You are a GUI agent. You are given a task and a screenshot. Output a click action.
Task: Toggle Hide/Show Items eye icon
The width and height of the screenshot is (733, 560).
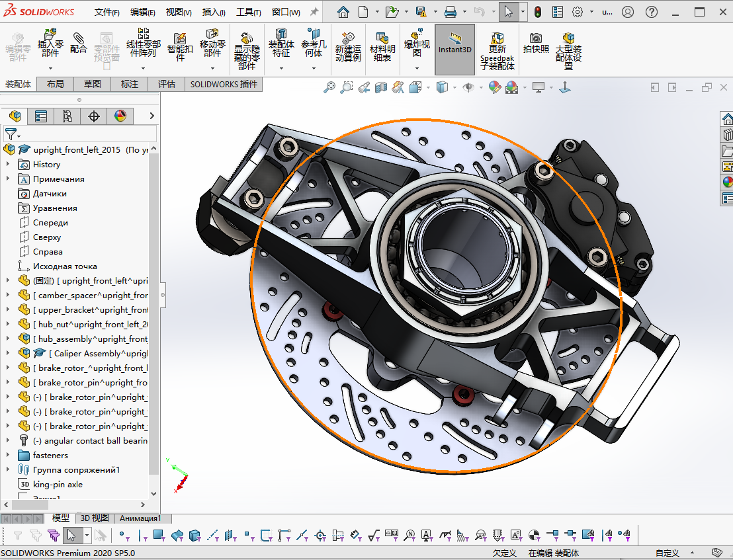click(x=468, y=87)
